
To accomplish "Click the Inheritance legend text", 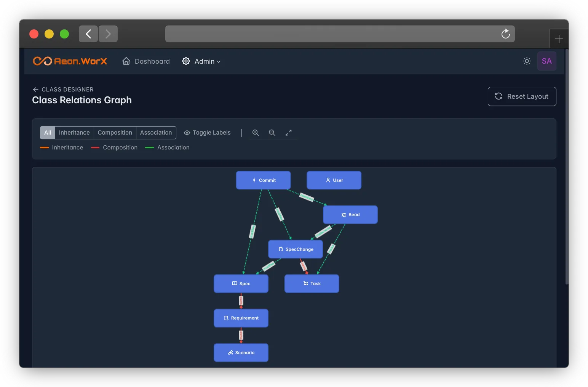I will click(67, 148).
